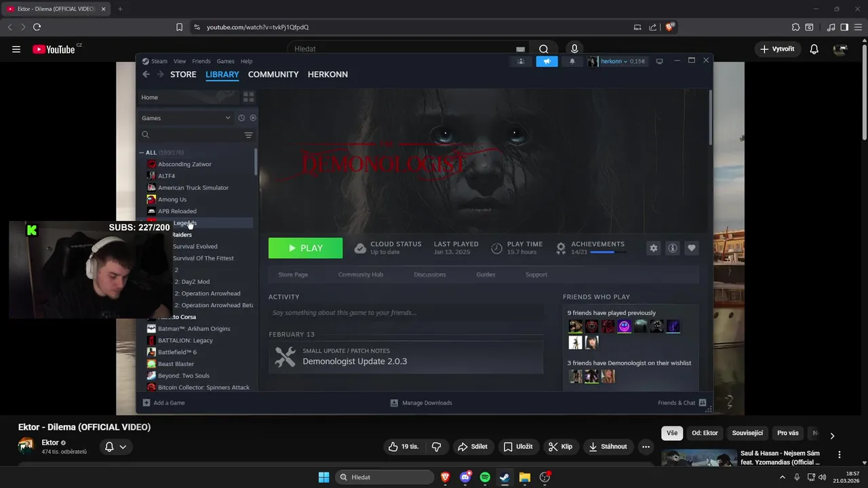Screen dimensions: 868x488
Task: Open the library advanced filter icon
Action: (x=248, y=135)
